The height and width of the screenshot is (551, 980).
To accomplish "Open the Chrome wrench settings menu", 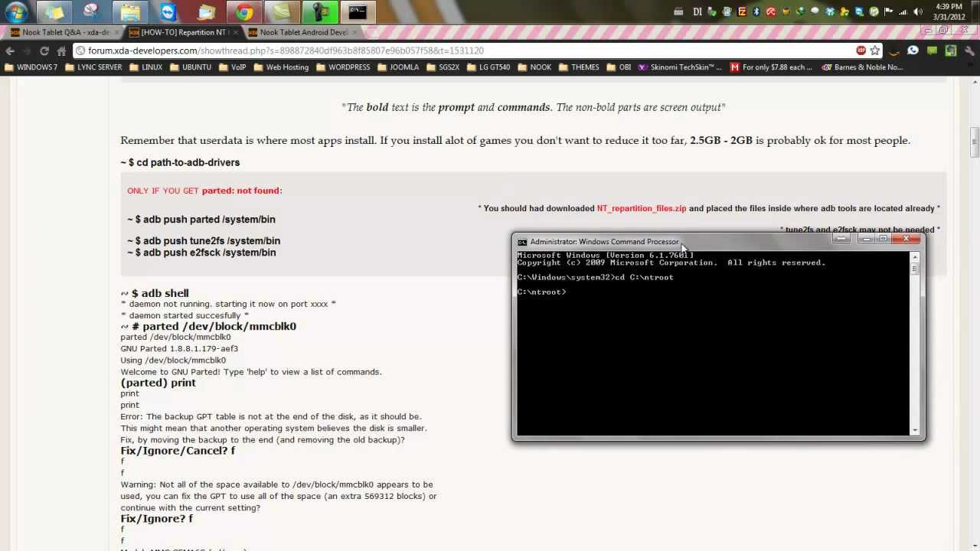I will tap(969, 51).
